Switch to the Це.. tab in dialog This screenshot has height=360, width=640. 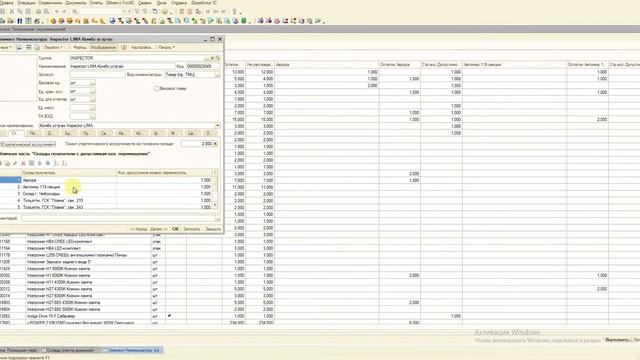pos(191,133)
